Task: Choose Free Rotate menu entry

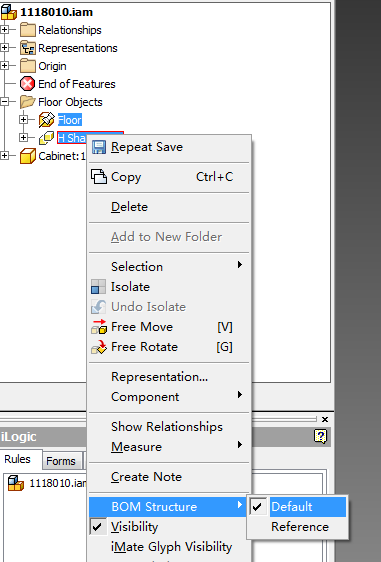Action: 169,347
